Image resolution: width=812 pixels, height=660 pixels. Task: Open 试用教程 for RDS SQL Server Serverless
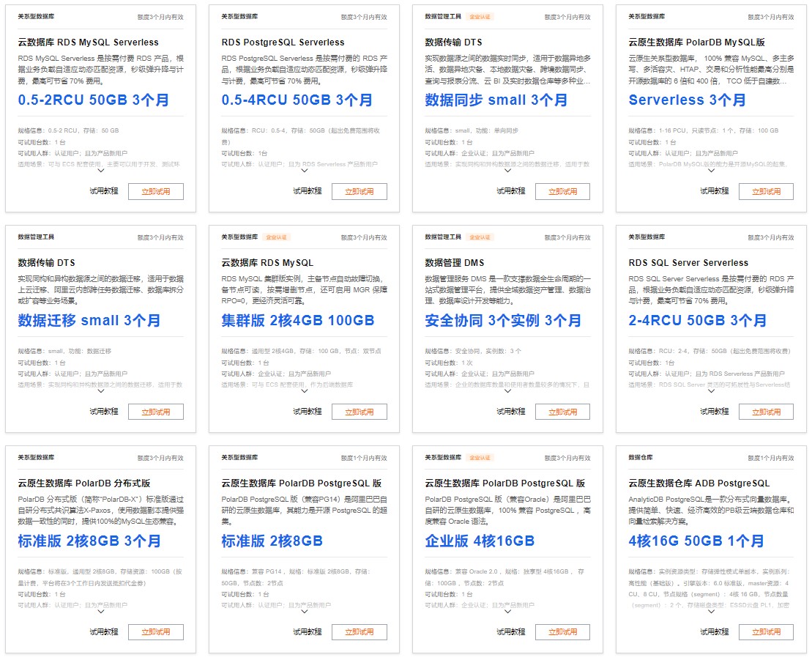tap(715, 412)
